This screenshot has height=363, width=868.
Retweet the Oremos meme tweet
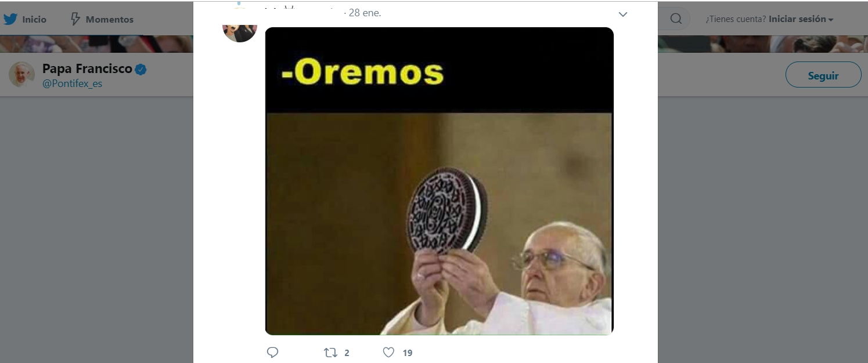point(330,352)
